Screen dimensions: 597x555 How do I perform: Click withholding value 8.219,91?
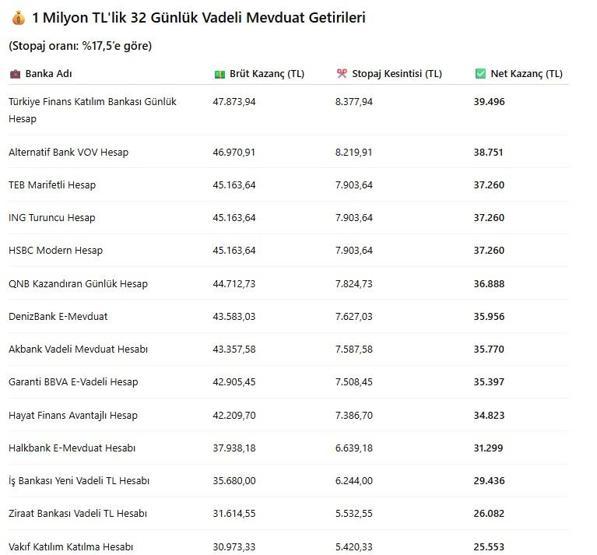point(354,152)
